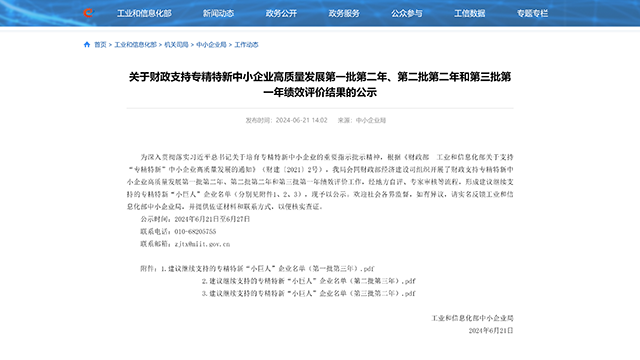Click signature 工业和信息化部中小企业局
Image resolution: width=640 pixels, height=360 pixels.
tap(472, 318)
